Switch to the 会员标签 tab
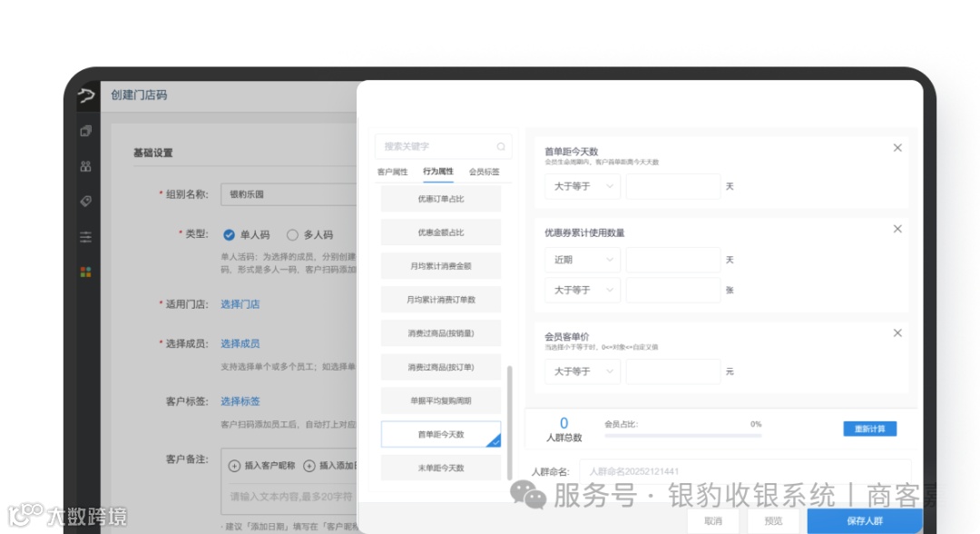Image resolution: width=980 pixels, height=534 pixels. 485,172
